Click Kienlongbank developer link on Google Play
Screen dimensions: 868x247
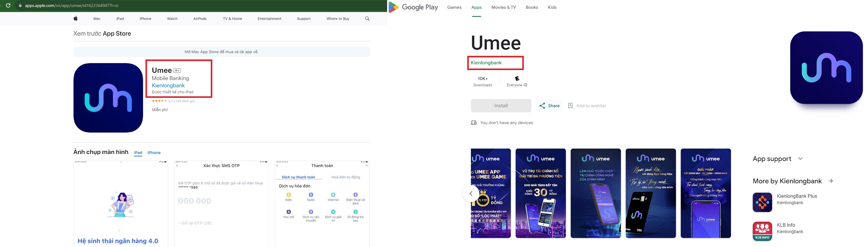click(486, 63)
